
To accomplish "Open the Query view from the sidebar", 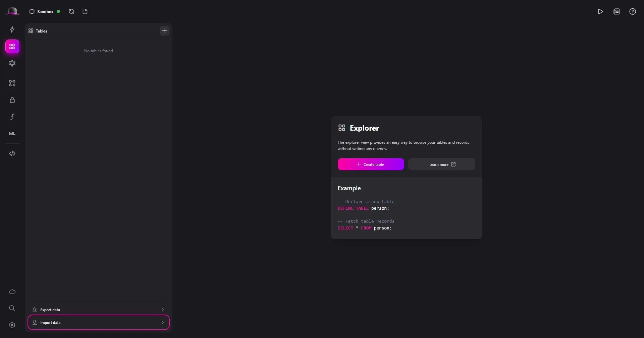I will tap(12, 29).
